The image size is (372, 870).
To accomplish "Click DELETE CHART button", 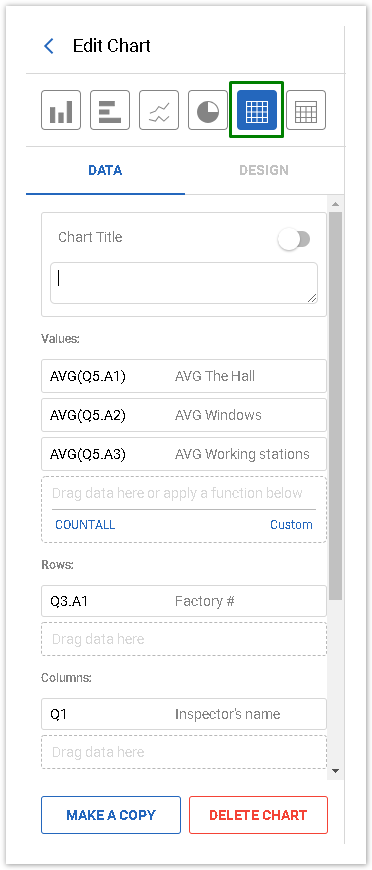I will point(258,815).
